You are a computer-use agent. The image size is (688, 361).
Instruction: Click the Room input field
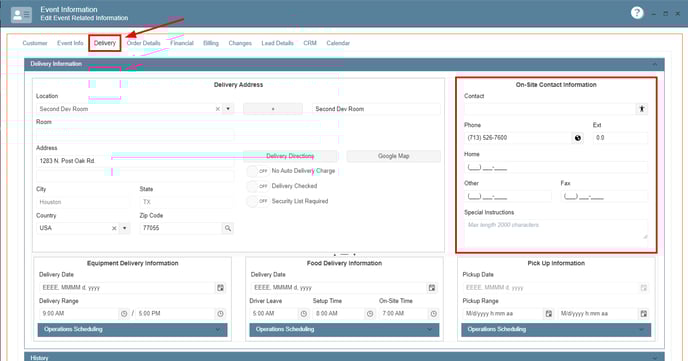click(135, 134)
